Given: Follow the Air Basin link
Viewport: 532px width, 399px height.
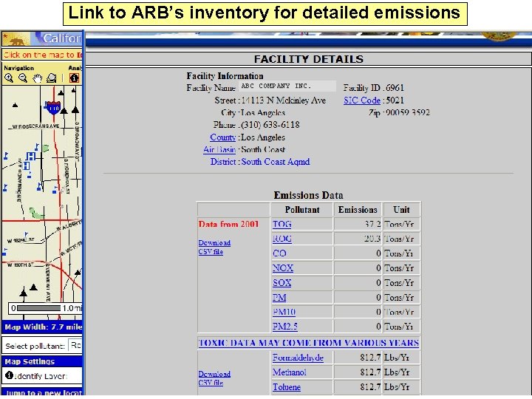Looking at the screenshot, I should [219, 149].
